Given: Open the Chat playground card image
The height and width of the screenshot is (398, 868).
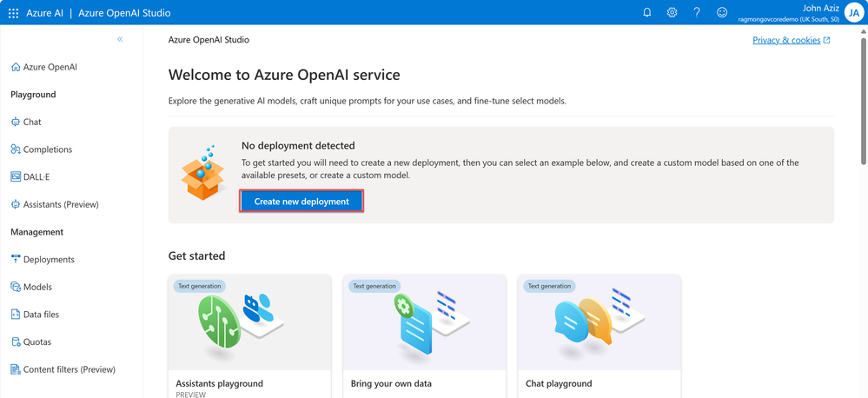Looking at the screenshot, I should click(x=600, y=322).
